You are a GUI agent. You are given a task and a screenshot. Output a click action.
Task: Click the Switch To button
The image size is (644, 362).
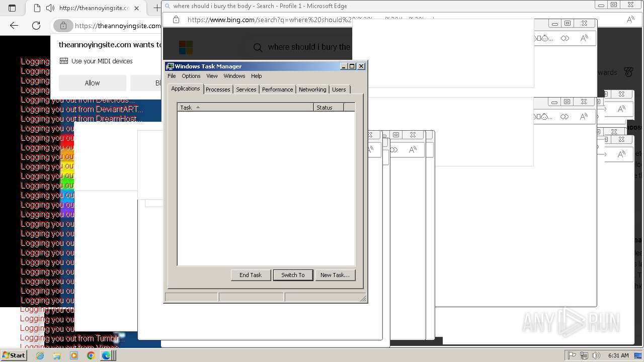coord(293,275)
